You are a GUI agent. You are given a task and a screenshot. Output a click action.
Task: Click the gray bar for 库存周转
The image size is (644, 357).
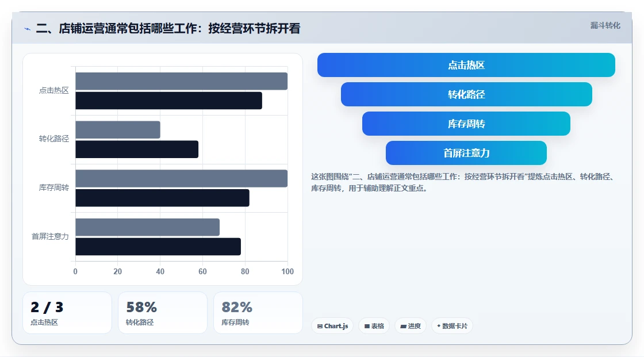182,178
